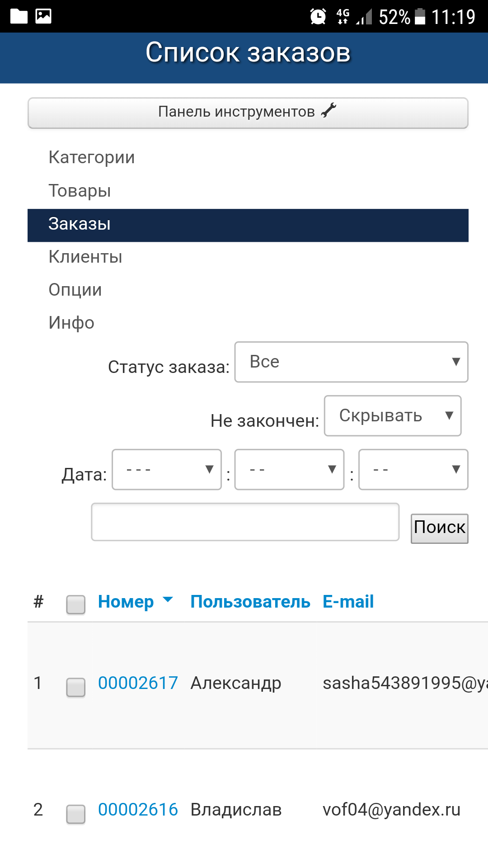
Task: Open order link 00002617
Action: (x=138, y=683)
